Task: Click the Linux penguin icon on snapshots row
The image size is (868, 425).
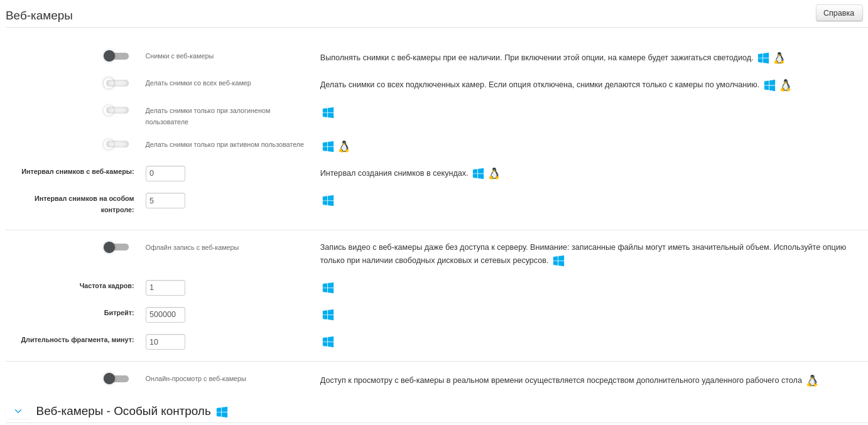Action: click(x=779, y=58)
